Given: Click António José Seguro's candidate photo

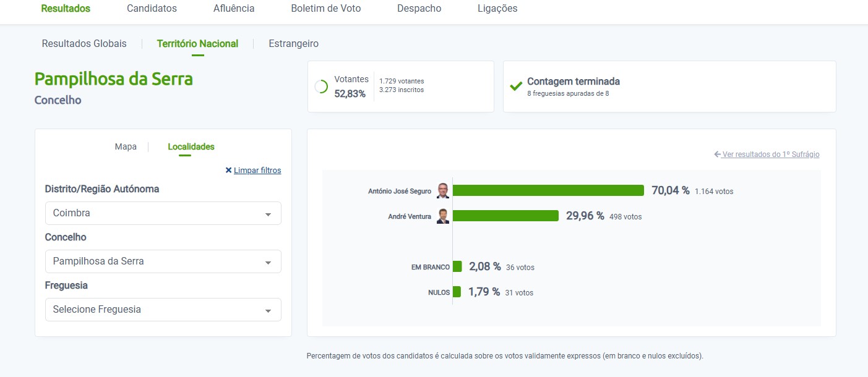Looking at the screenshot, I should coord(443,190).
